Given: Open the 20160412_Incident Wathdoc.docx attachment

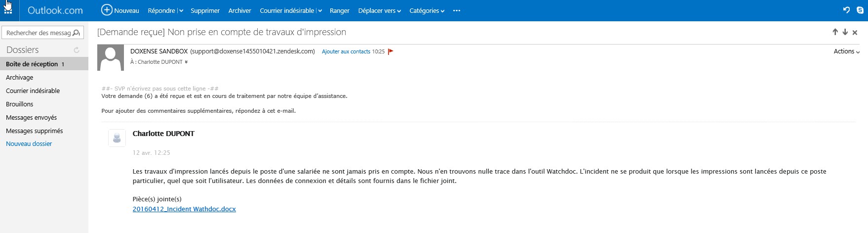Looking at the screenshot, I should 184,209.
